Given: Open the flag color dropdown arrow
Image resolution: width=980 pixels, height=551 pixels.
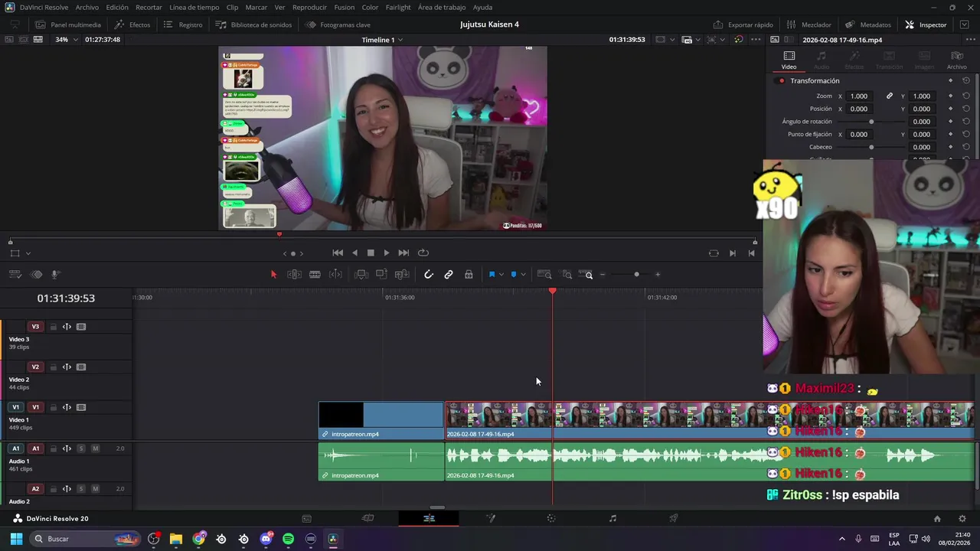Looking at the screenshot, I should (501, 275).
